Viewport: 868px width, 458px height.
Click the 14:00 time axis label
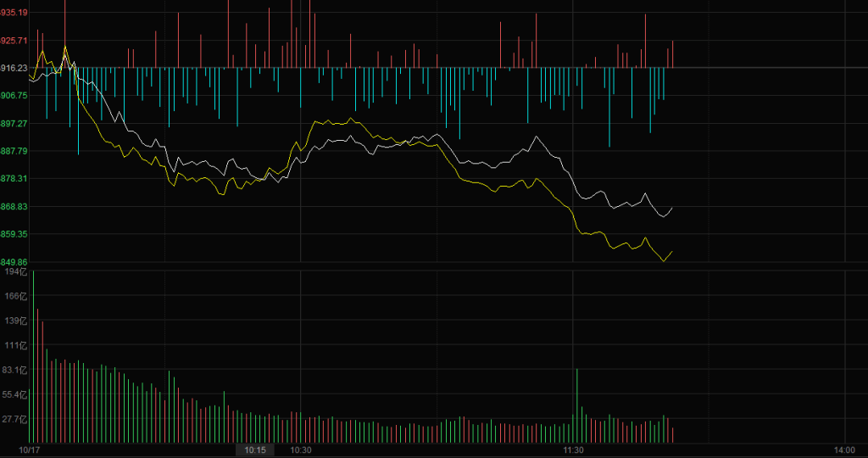coord(843,450)
